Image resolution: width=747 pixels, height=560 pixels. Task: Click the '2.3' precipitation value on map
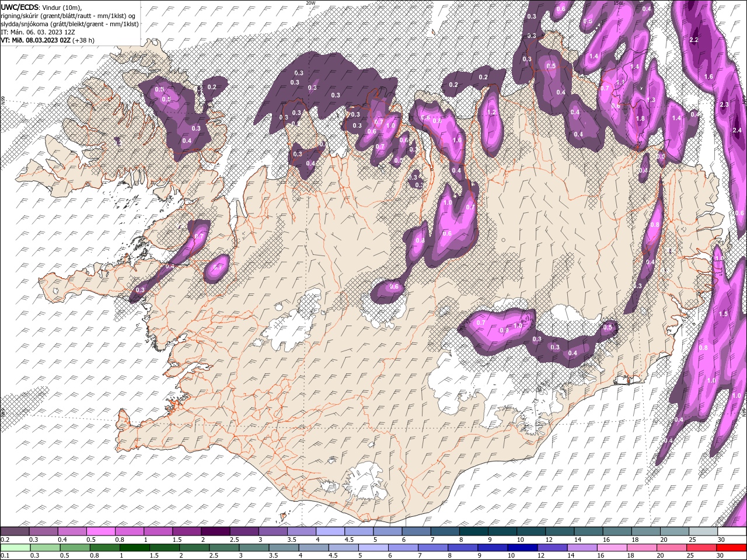(725, 104)
